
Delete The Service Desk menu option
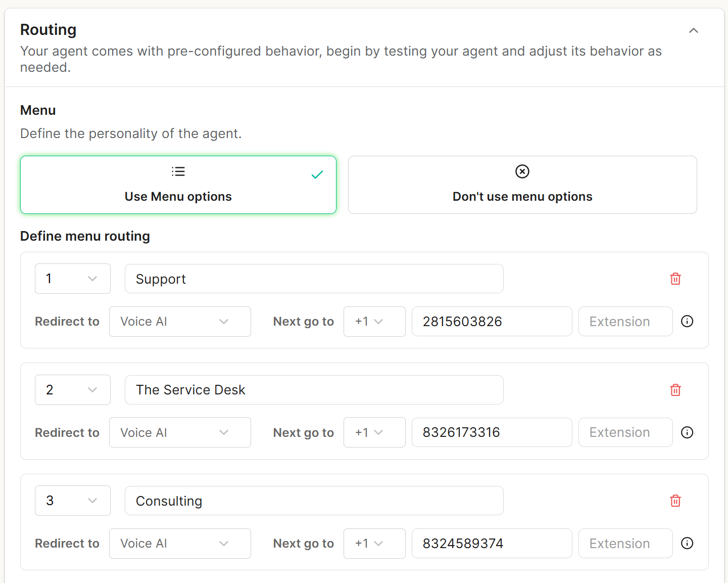(x=675, y=390)
